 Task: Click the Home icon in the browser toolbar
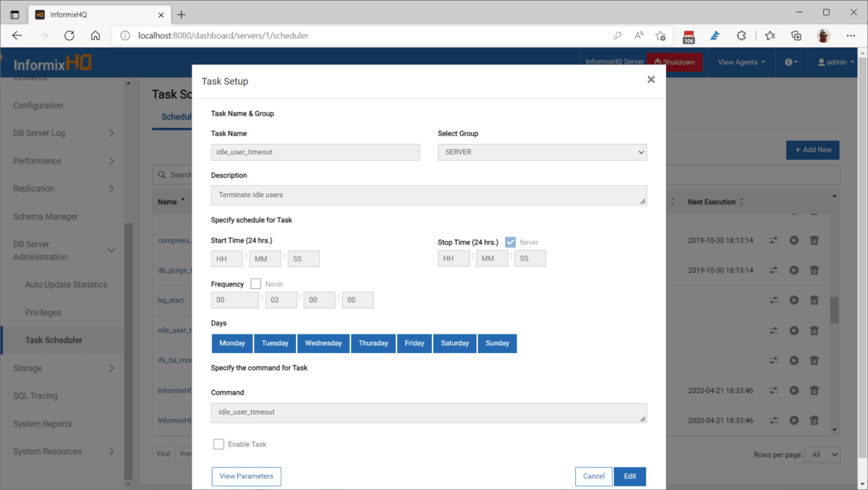[x=95, y=35]
